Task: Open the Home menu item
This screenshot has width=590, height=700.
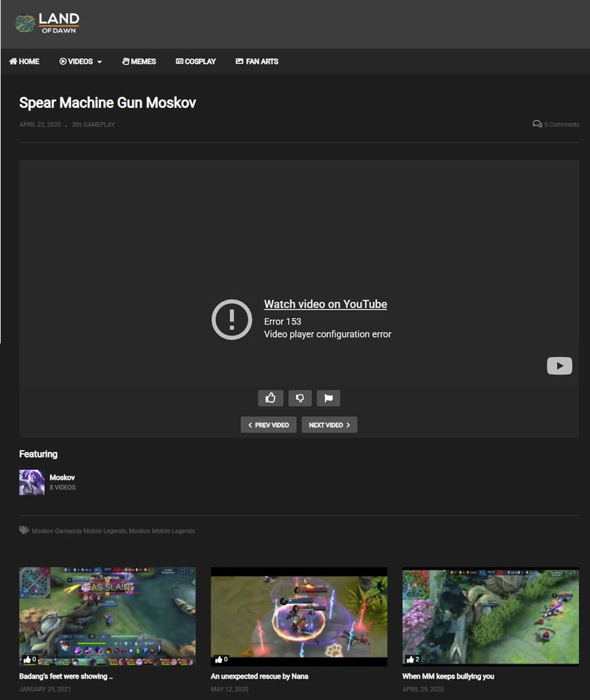Action: [x=24, y=61]
